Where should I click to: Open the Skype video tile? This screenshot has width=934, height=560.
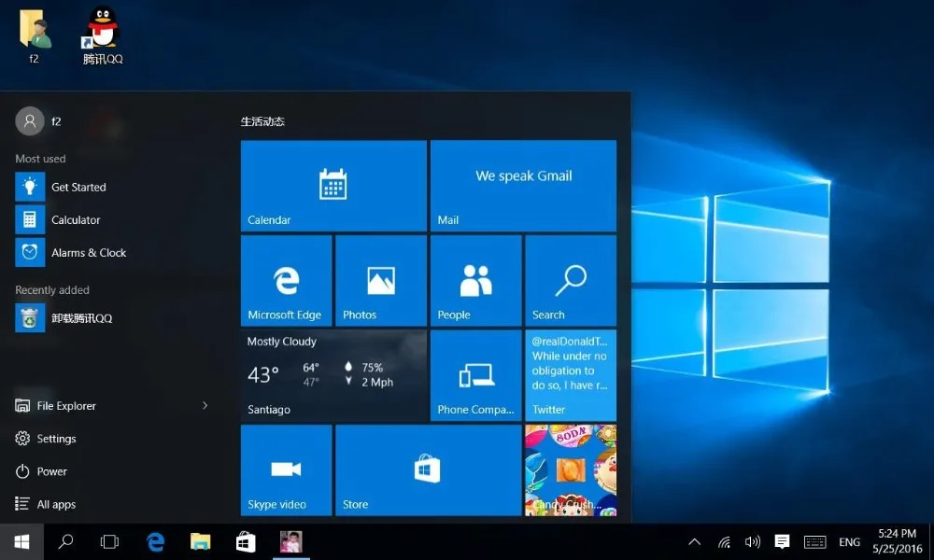click(x=286, y=470)
